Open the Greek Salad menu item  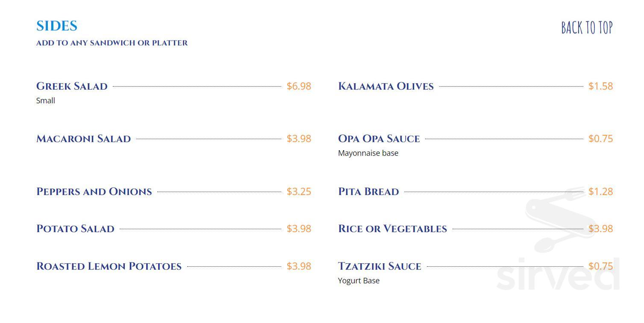[72, 86]
